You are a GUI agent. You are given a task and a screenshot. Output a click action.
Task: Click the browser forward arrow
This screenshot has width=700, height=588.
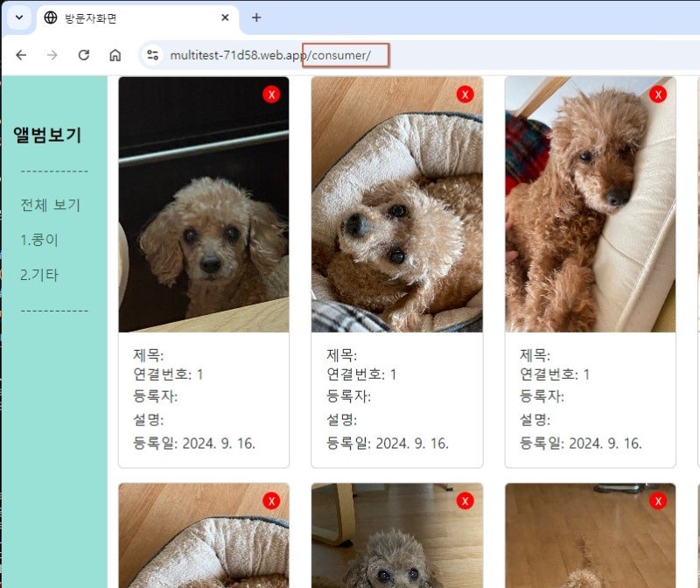[x=52, y=55]
